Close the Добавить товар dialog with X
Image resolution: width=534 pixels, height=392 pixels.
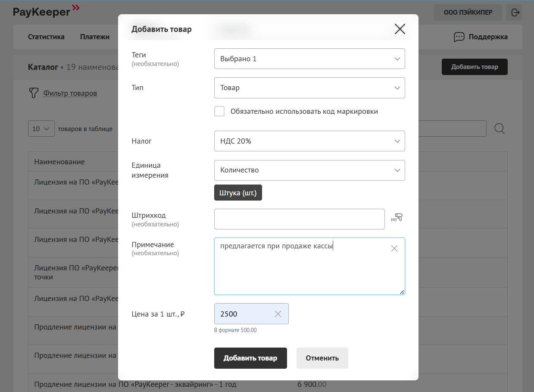click(400, 29)
